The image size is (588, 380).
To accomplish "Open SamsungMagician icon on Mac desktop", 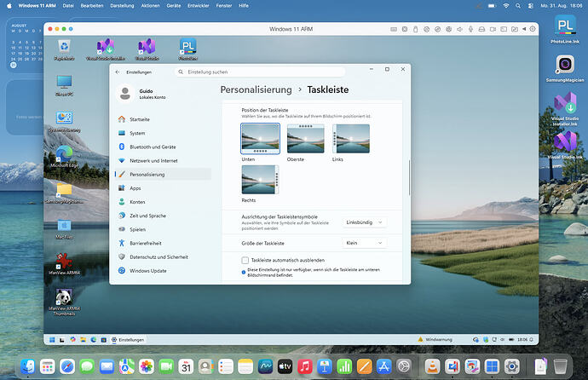I will click(x=565, y=68).
